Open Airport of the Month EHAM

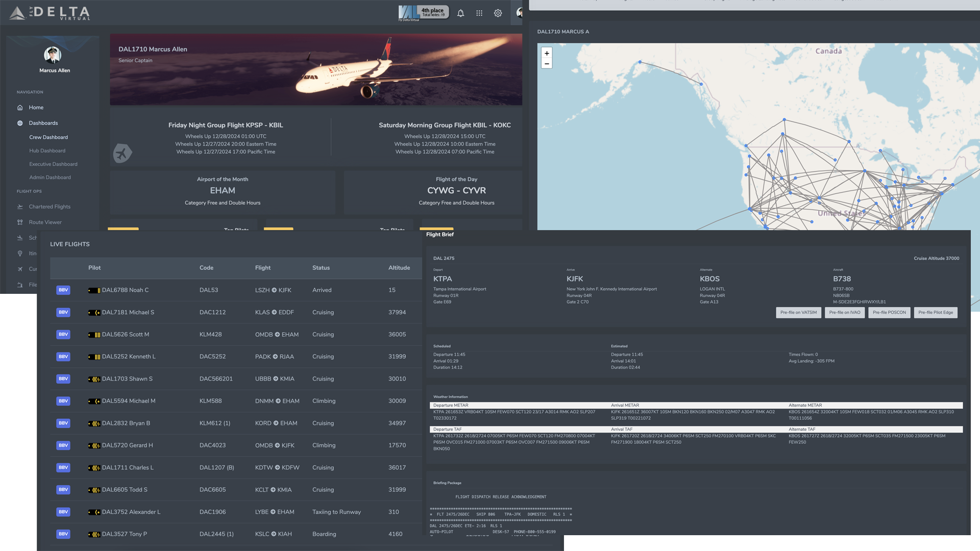click(x=223, y=192)
